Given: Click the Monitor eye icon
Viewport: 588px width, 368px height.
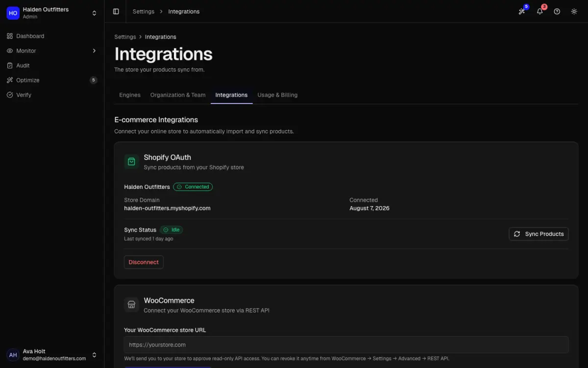Looking at the screenshot, I should pyautogui.click(x=10, y=51).
